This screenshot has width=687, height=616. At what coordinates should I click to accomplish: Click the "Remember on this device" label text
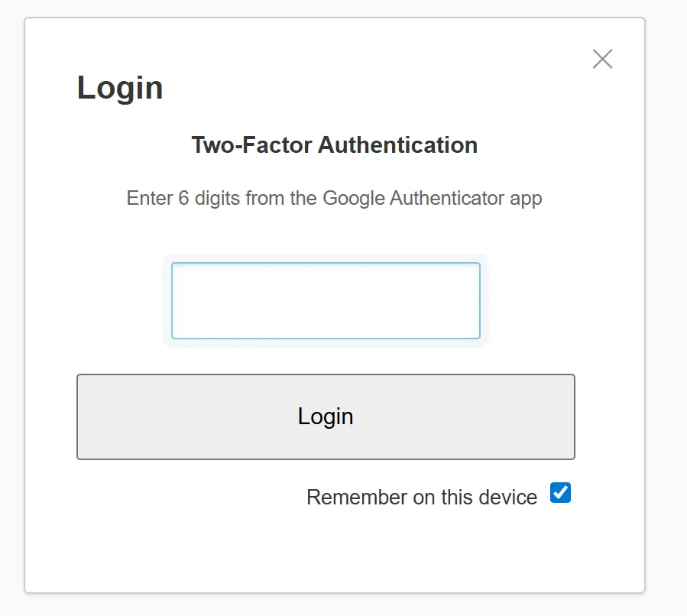(x=421, y=498)
